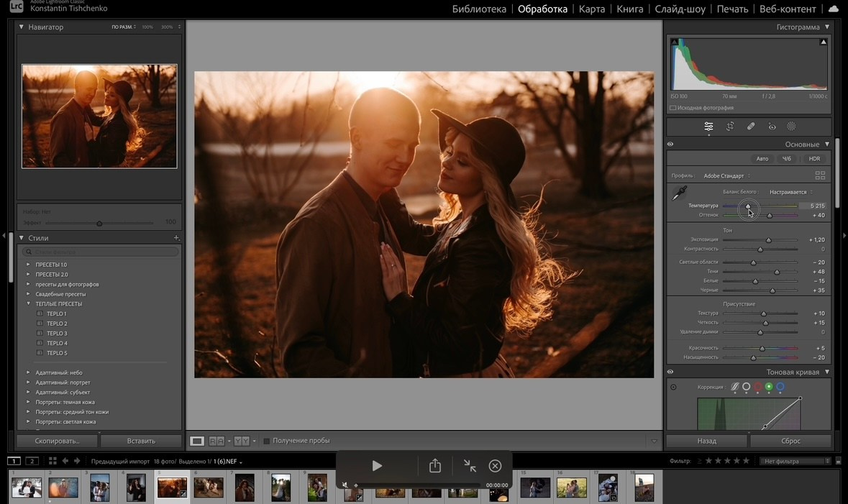848x504 pixels.
Task: Pick the white balance eyedropper tool
Action: [679, 193]
